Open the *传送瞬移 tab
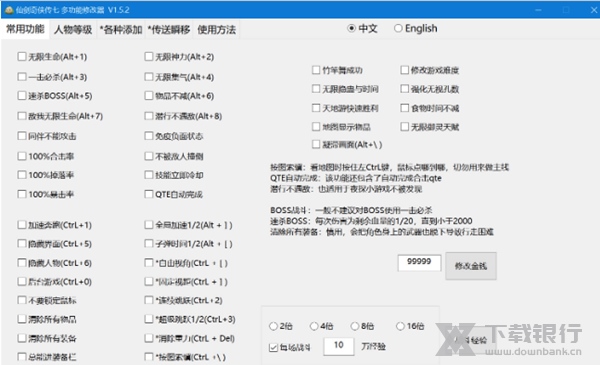Screen dimensions: 600x365 tap(169, 29)
